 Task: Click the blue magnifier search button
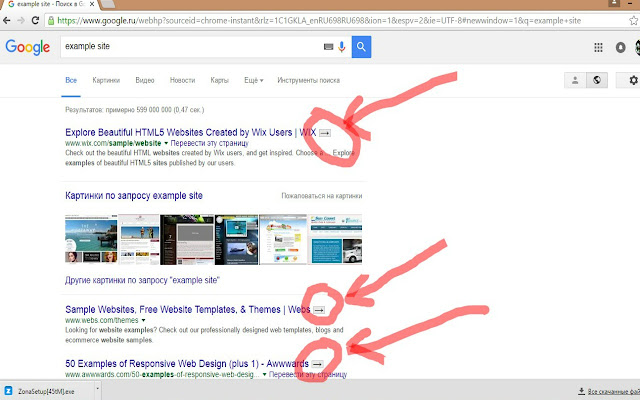click(x=361, y=47)
